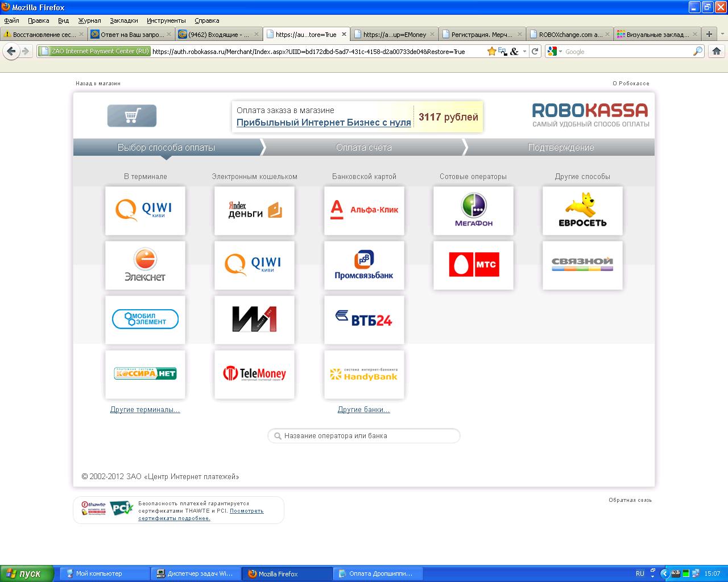Viewport: 728px width, 582px height.
Task: Switch to (9462) Входящие tab
Action: point(219,34)
